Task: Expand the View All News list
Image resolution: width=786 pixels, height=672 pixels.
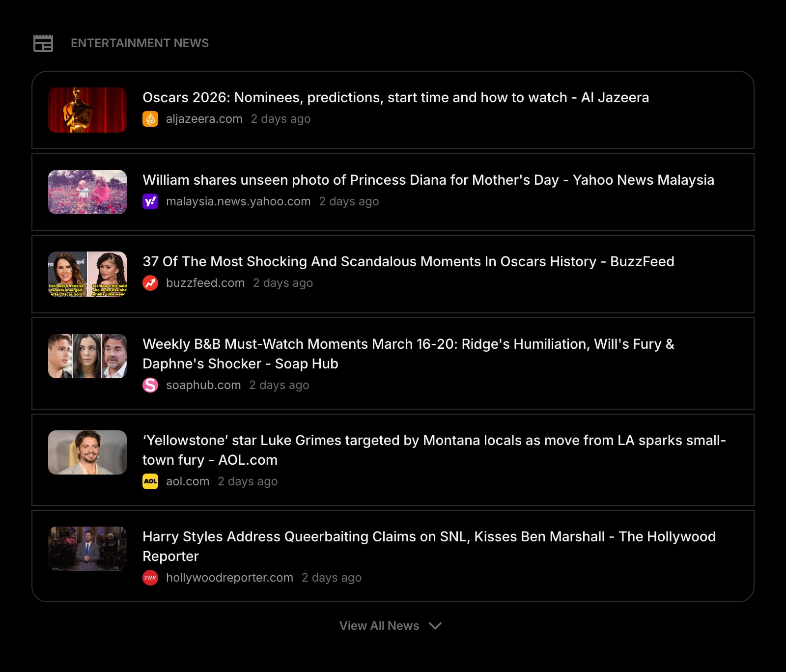Action: tap(379, 625)
